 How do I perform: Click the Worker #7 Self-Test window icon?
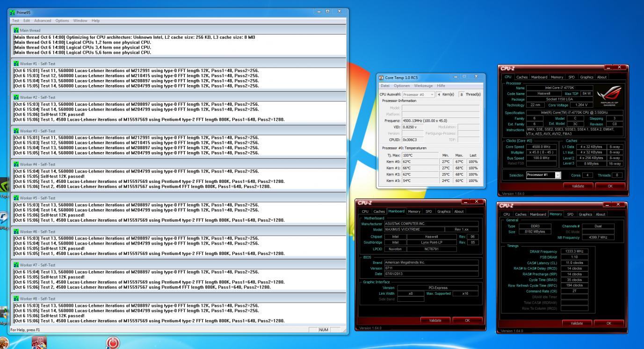(16, 265)
